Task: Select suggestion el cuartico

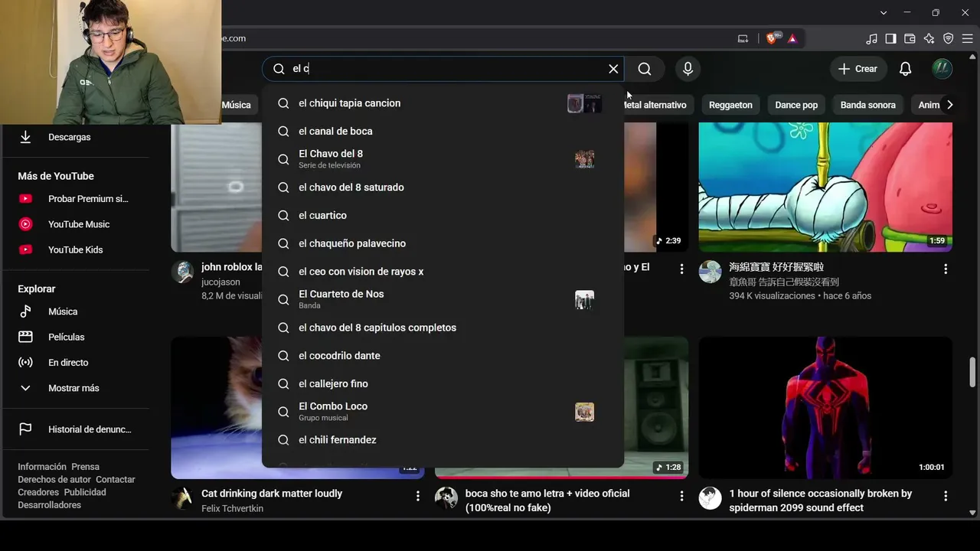Action: pos(443,215)
